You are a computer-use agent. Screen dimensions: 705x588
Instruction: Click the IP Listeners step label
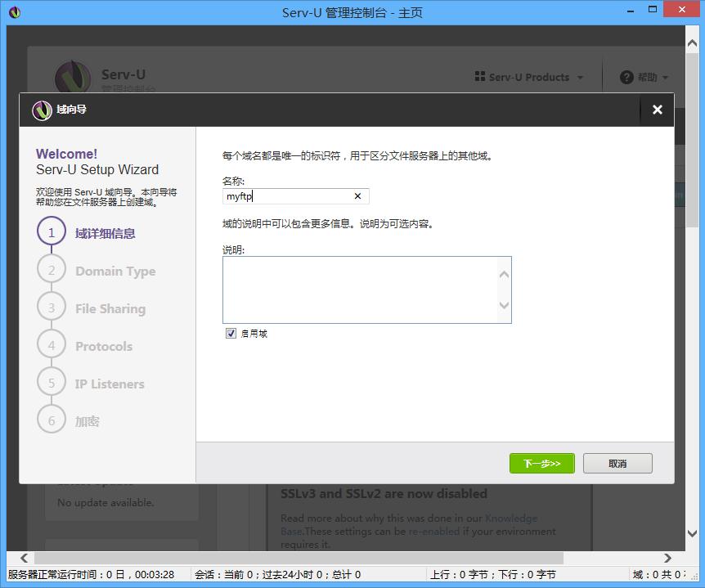tap(110, 384)
